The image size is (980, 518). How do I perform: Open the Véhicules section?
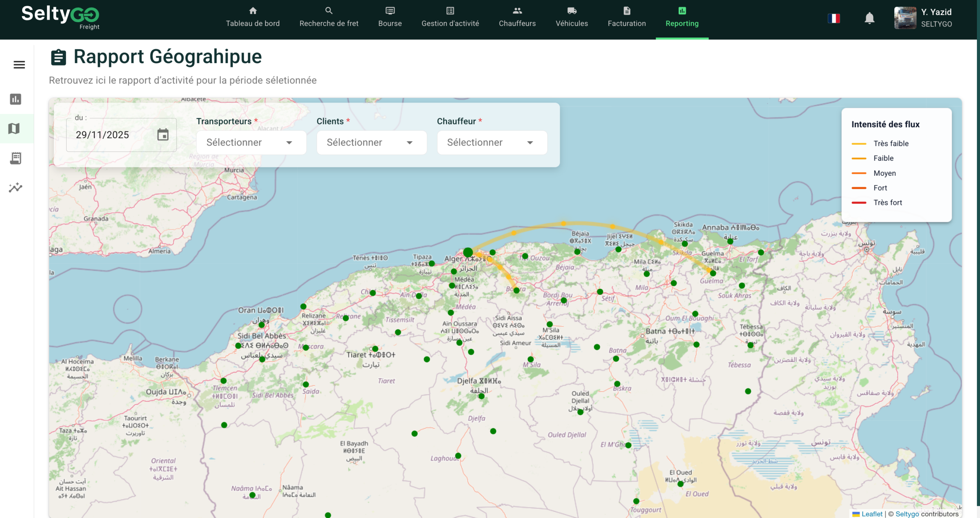click(572, 18)
